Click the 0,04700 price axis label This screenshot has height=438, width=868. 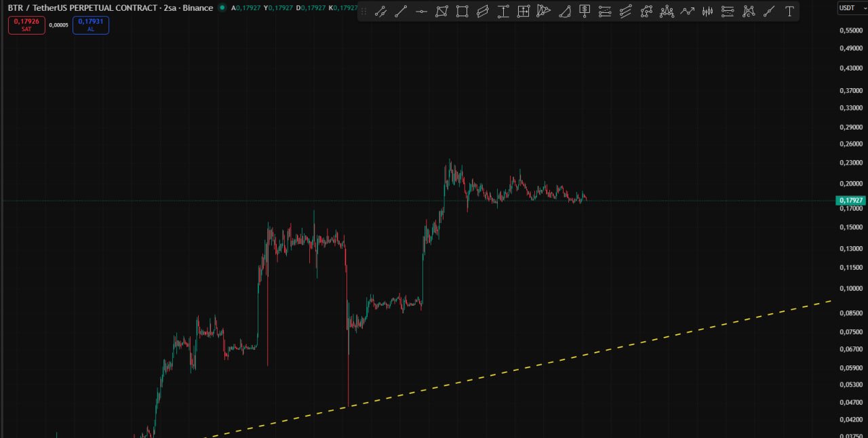pyautogui.click(x=851, y=402)
